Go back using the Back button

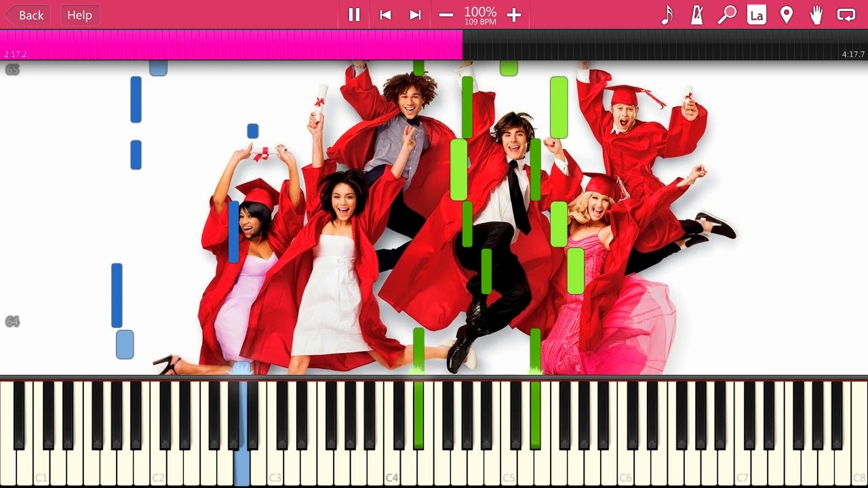(28, 15)
